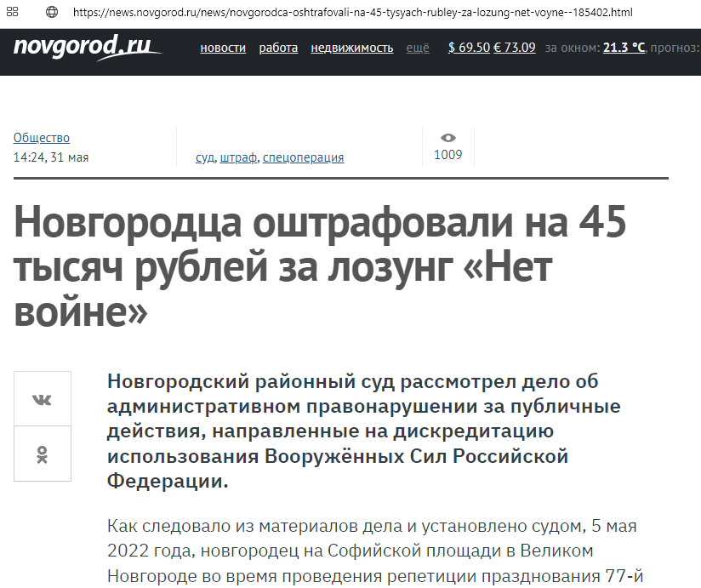Expand the ещё menu

click(418, 48)
